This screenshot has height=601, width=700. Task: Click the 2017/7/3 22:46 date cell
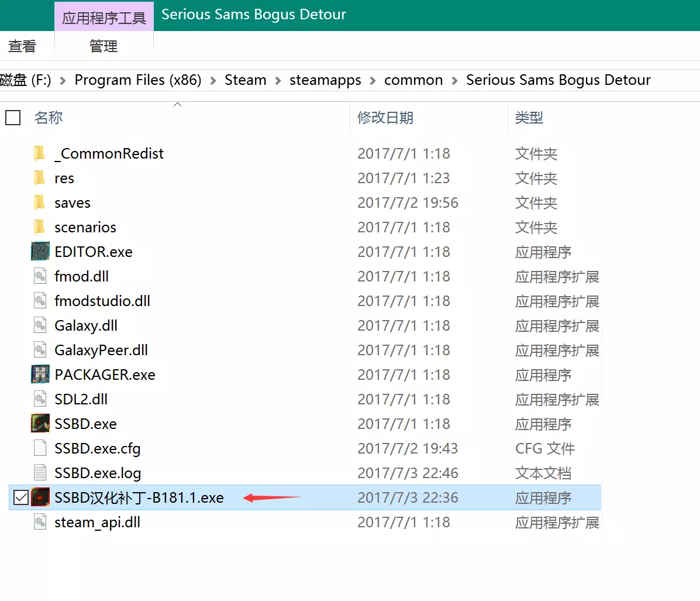coord(408,473)
